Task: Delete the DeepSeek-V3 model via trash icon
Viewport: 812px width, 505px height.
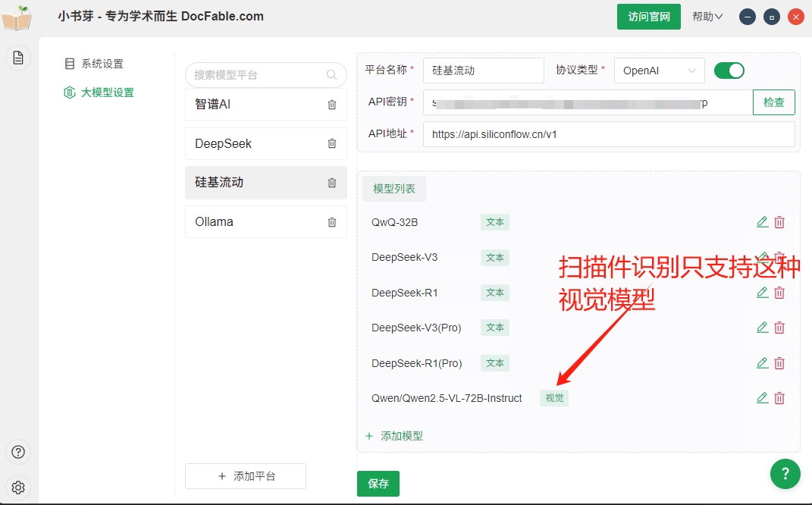Action: tap(779, 257)
